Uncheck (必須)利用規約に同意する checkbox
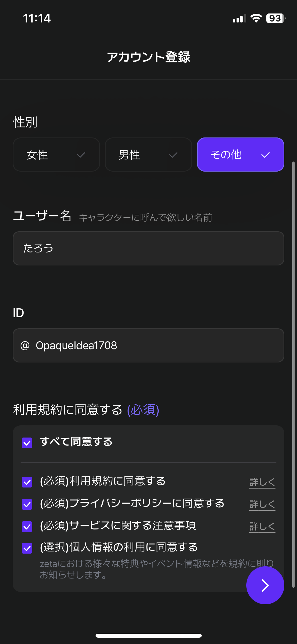297x644 pixels. (27, 482)
